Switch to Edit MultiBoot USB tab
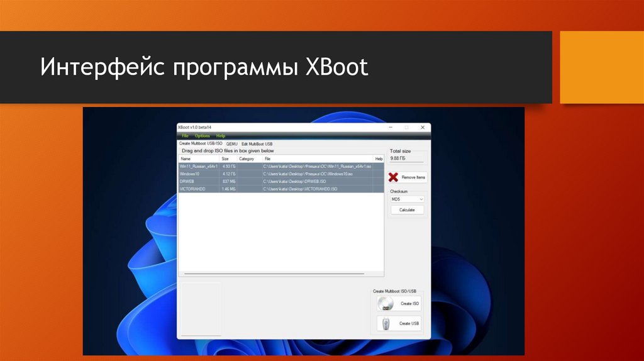644x361 pixels. click(x=257, y=144)
